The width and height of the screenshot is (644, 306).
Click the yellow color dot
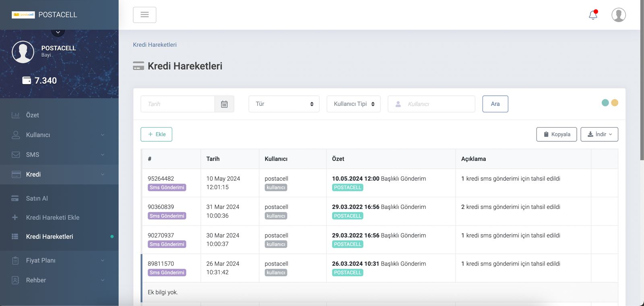point(615,103)
